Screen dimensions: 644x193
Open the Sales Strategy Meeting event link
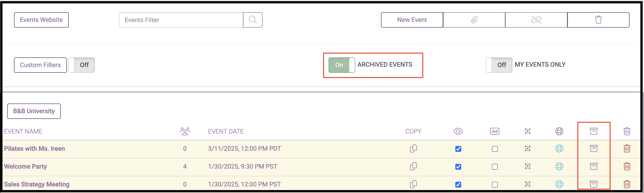[37, 184]
